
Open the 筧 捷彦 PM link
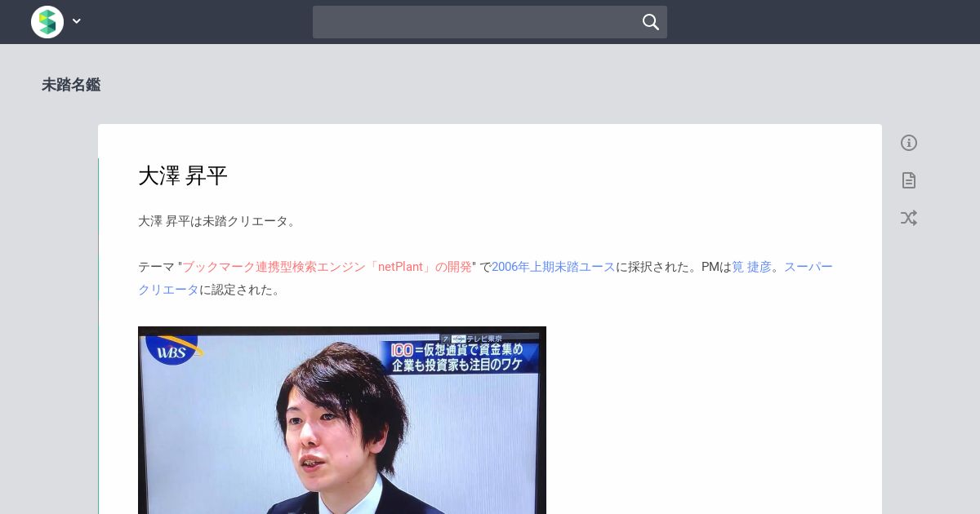[x=751, y=267]
